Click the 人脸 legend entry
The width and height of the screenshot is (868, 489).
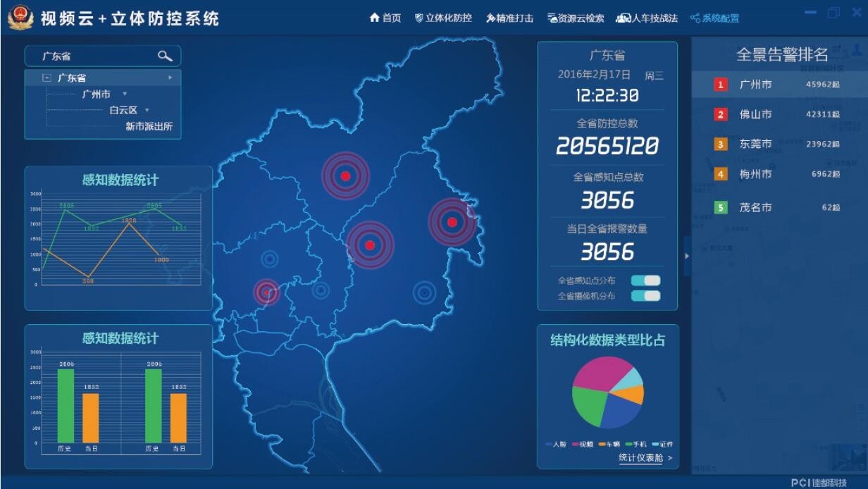click(x=556, y=444)
